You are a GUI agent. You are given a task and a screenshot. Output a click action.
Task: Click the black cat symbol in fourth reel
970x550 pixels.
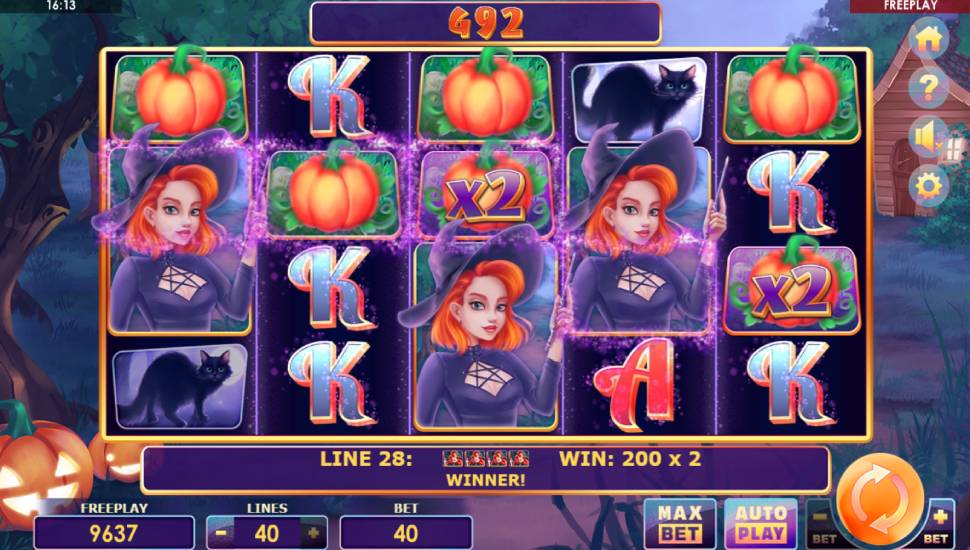click(x=640, y=100)
